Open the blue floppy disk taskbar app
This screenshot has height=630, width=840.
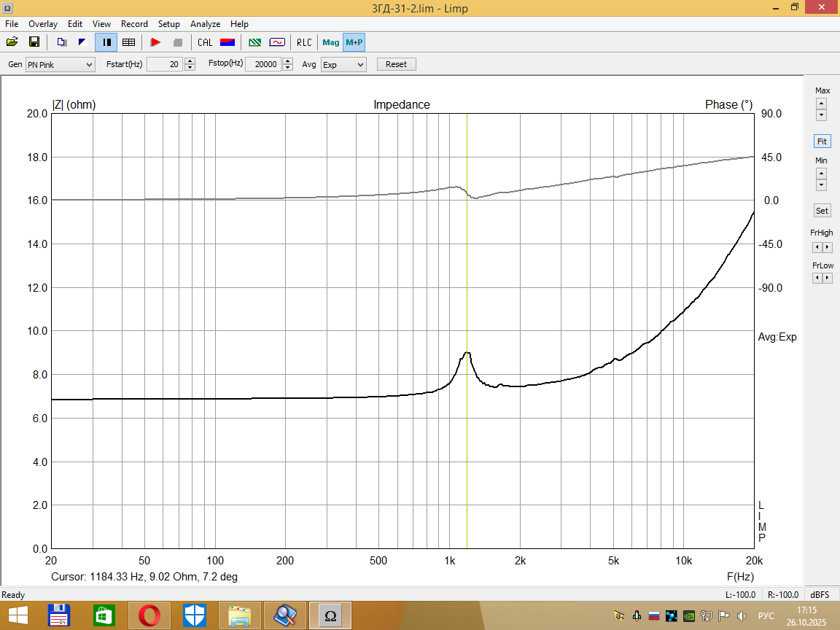(59, 615)
